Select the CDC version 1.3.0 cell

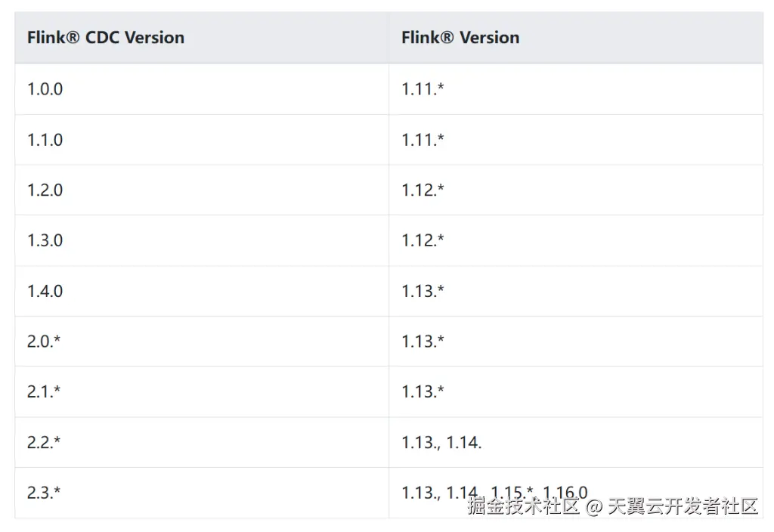point(45,240)
